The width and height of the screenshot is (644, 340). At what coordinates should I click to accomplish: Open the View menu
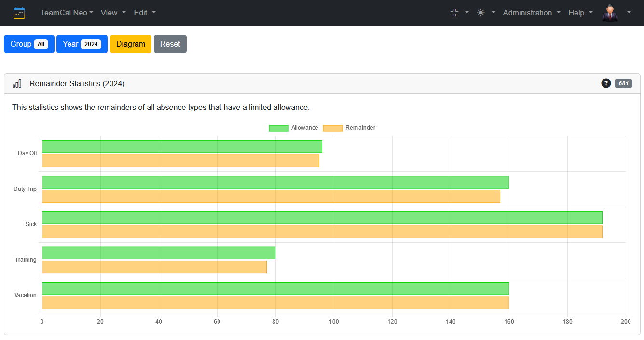pyautogui.click(x=113, y=13)
